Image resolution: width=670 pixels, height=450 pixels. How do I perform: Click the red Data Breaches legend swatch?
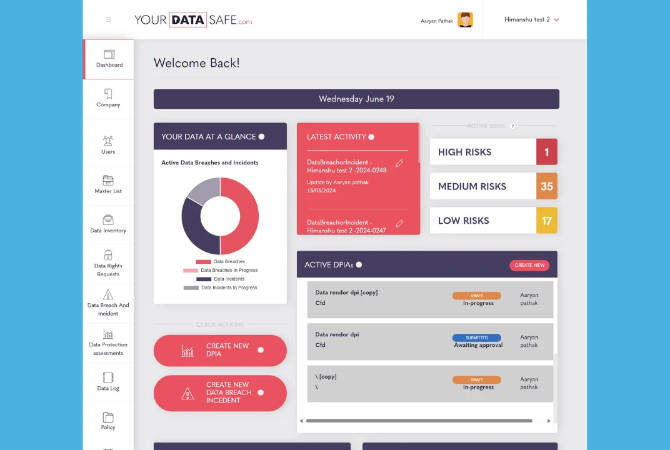203,262
